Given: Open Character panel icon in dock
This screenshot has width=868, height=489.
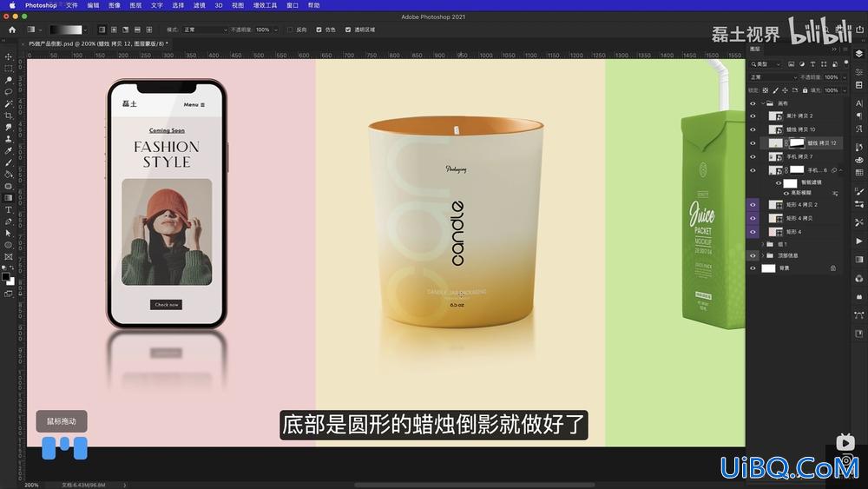Looking at the screenshot, I should click(x=858, y=103).
